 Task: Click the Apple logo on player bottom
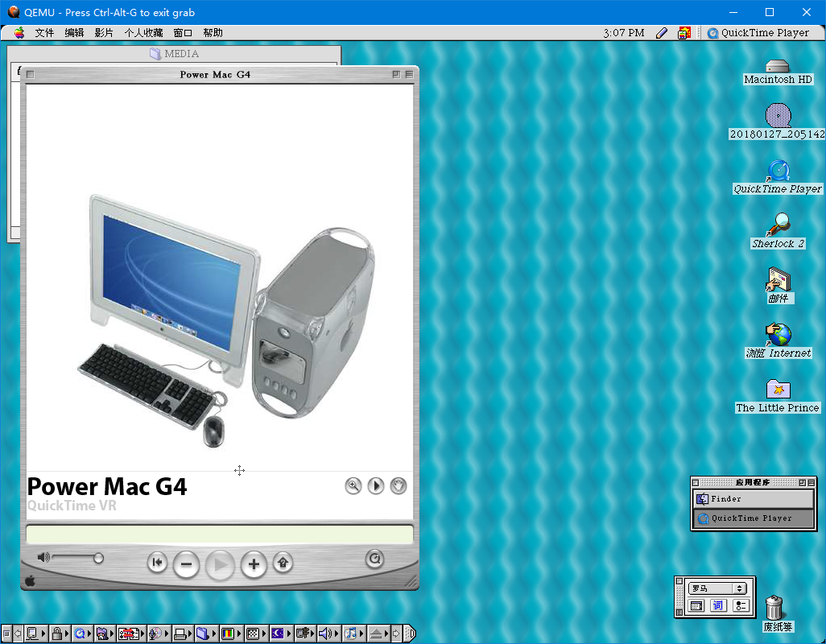[x=30, y=581]
